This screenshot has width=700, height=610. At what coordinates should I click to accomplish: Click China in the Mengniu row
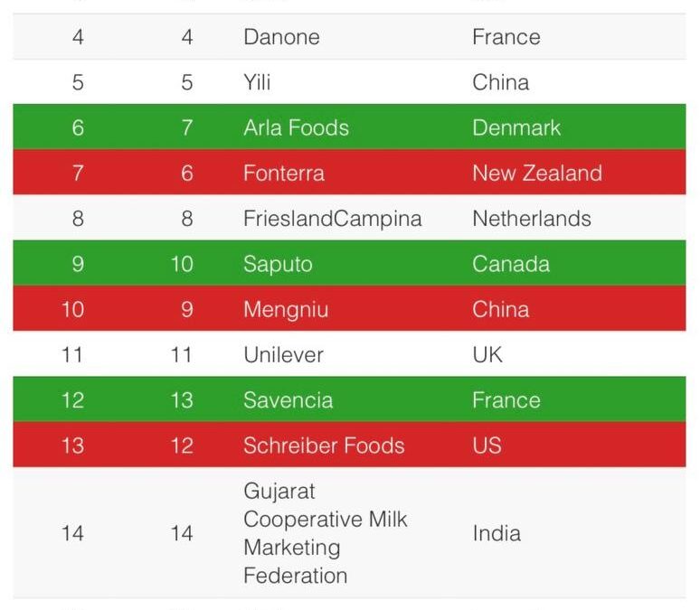(x=501, y=309)
